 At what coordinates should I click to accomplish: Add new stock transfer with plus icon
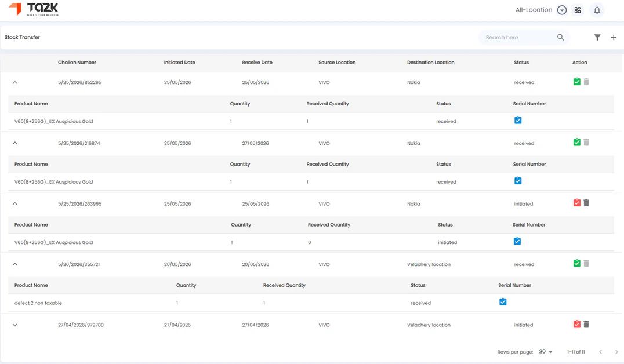point(613,38)
